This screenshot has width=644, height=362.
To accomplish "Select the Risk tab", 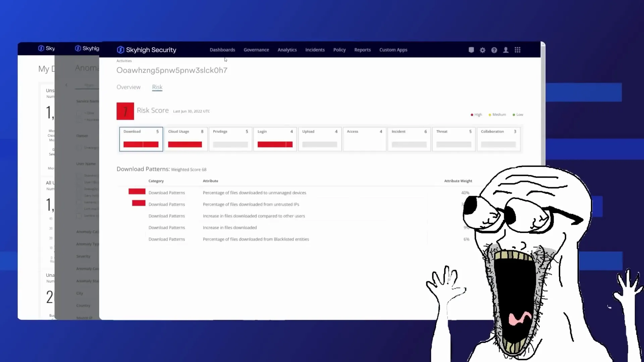I will click(x=157, y=87).
